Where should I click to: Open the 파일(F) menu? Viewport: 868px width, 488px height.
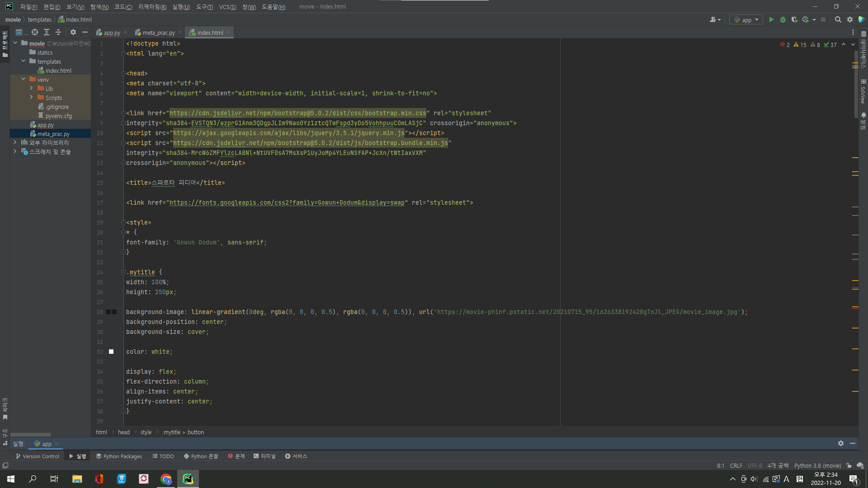[28, 7]
